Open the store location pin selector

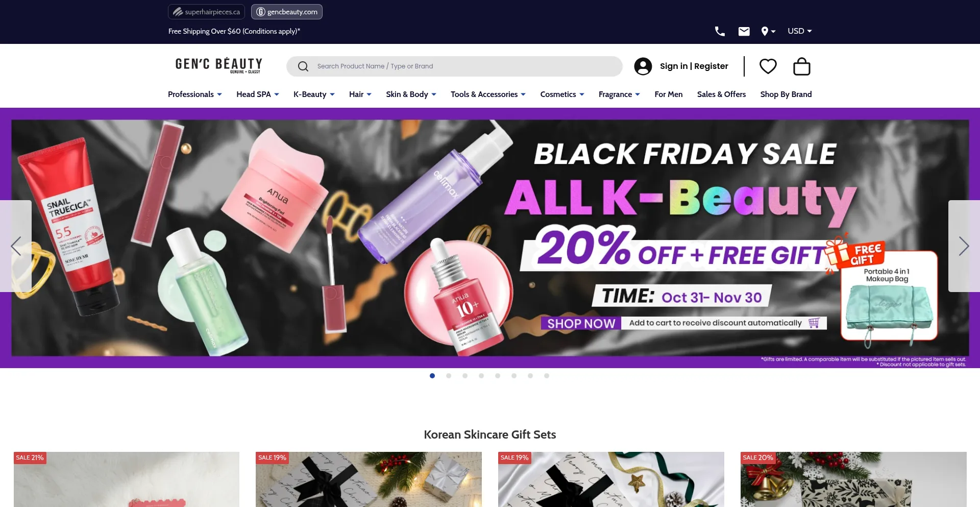coord(768,31)
